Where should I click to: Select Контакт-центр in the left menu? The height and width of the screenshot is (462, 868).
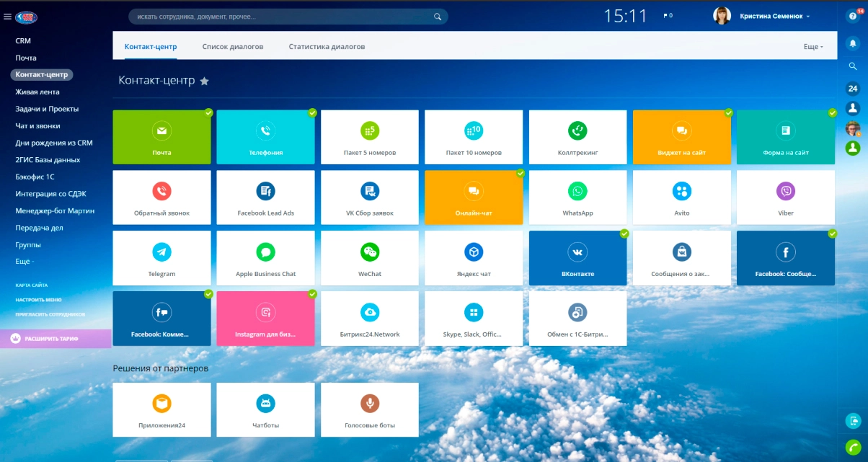tap(42, 74)
